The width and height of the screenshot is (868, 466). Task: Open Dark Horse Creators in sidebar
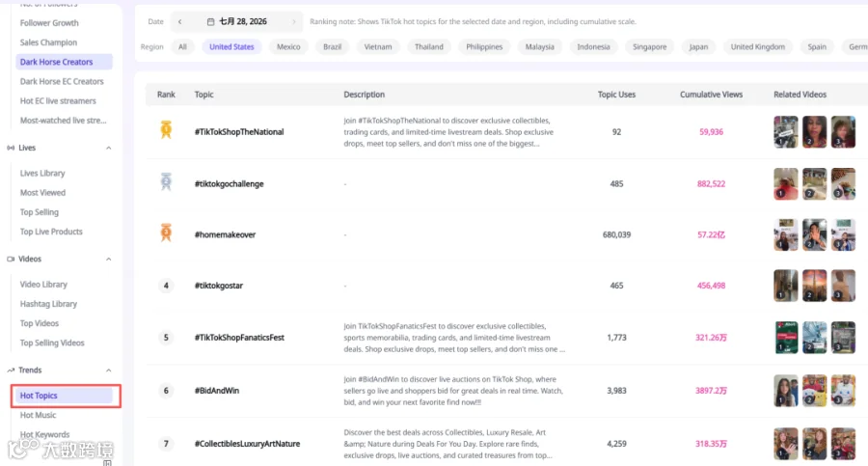pyautogui.click(x=65, y=62)
